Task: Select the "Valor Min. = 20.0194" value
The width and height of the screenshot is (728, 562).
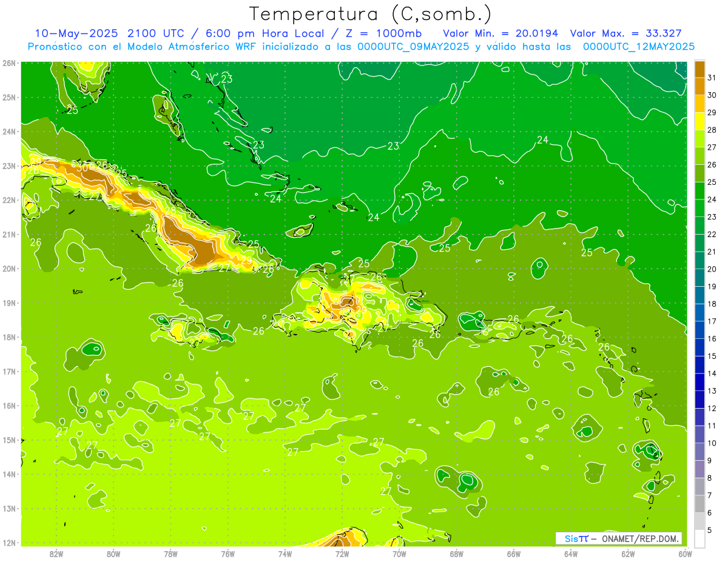Action: (x=500, y=33)
